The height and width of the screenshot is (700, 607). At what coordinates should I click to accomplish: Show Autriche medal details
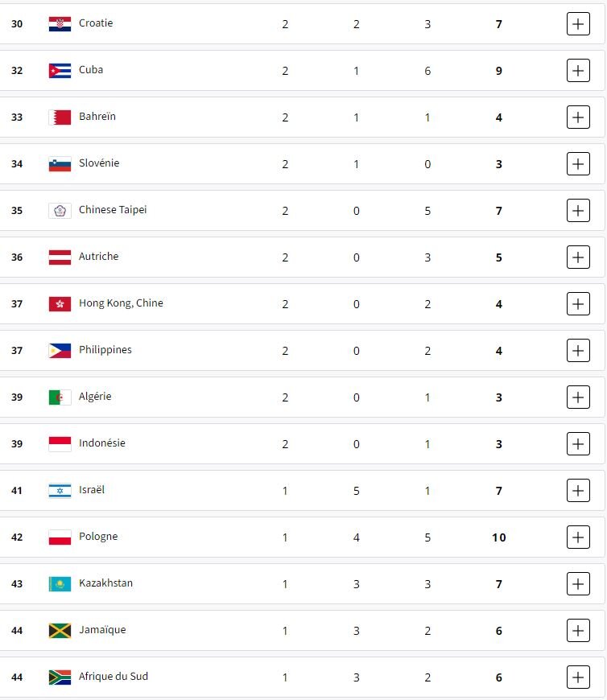578,257
